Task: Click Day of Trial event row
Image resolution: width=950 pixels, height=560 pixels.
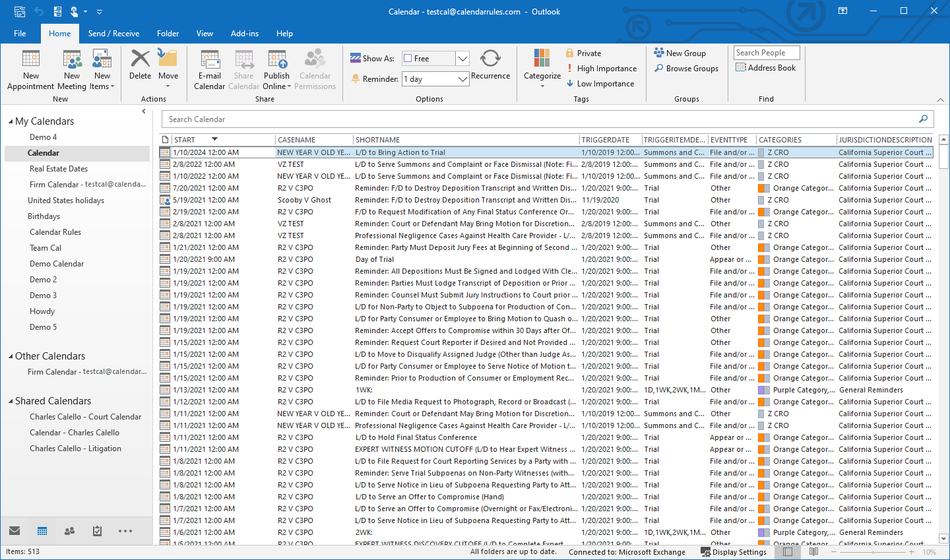Action: [546, 259]
